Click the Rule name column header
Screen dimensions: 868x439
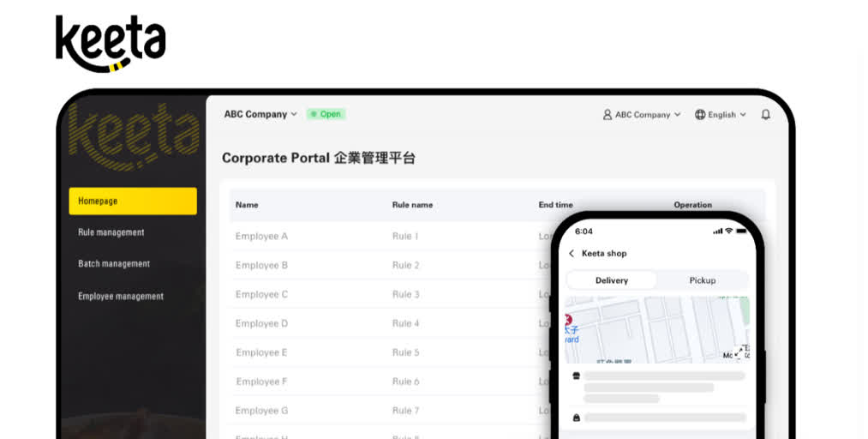pyautogui.click(x=412, y=205)
